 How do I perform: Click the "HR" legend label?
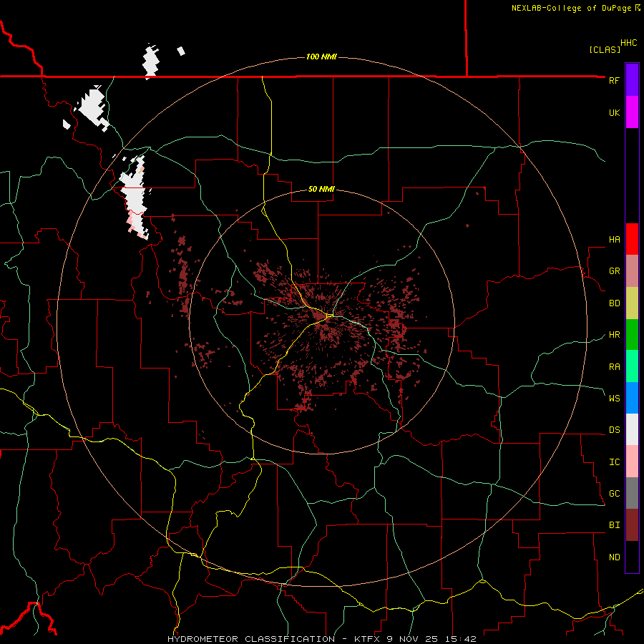(614, 335)
